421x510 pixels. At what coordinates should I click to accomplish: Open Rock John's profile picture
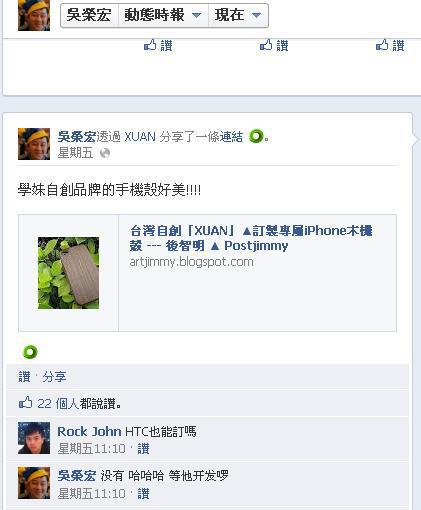click(x=34, y=438)
